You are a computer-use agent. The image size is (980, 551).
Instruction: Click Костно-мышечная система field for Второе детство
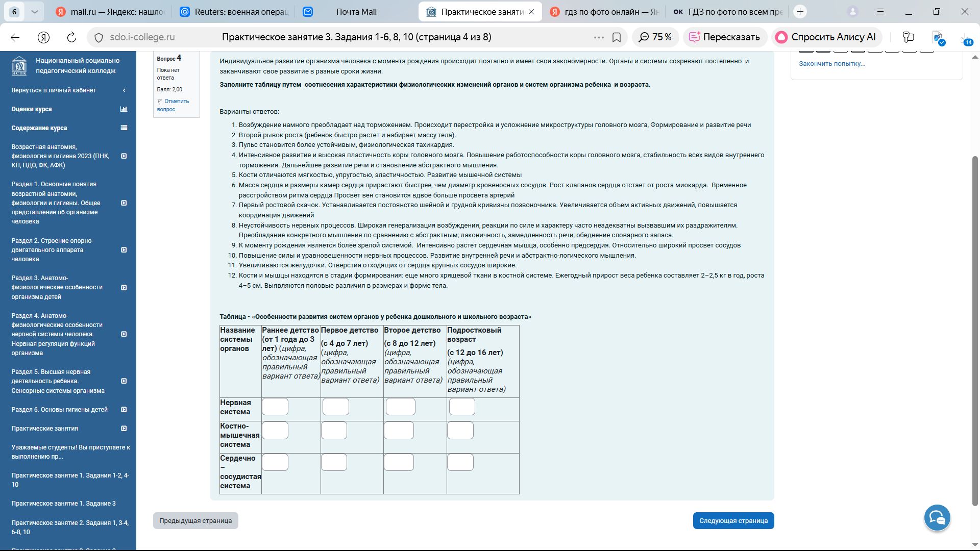(x=399, y=431)
